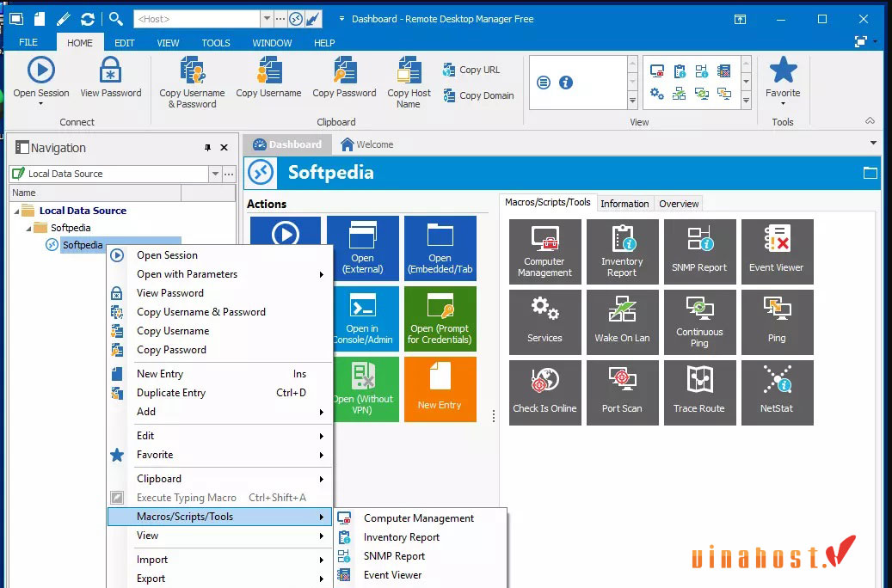Image resolution: width=892 pixels, height=588 pixels.
Task: Click the Open Session button in the ribbon
Action: (41, 82)
